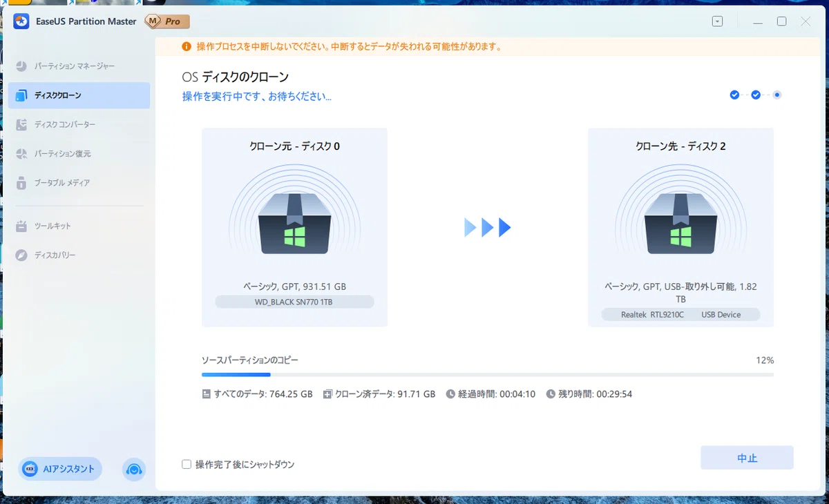Click the 12% progress value
Image resolution: width=829 pixels, height=504 pixels.
click(765, 360)
